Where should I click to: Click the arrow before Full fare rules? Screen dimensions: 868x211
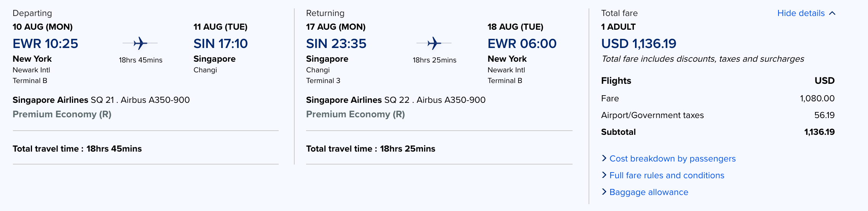click(x=604, y=175)
